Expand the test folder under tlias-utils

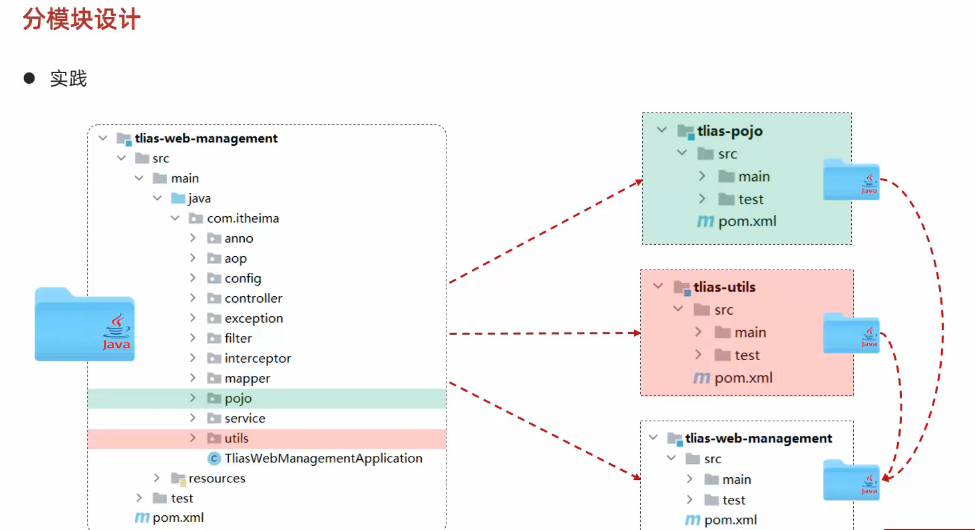coord(698,355)
